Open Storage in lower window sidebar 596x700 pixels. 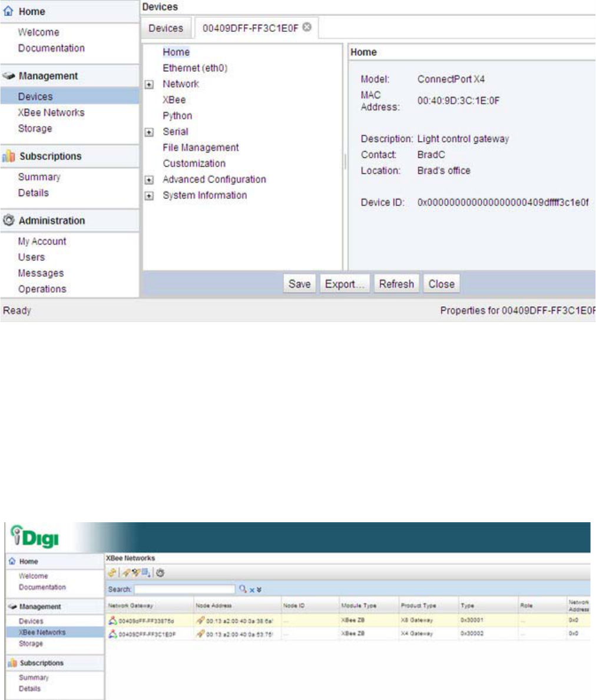(x=31, y=643)
